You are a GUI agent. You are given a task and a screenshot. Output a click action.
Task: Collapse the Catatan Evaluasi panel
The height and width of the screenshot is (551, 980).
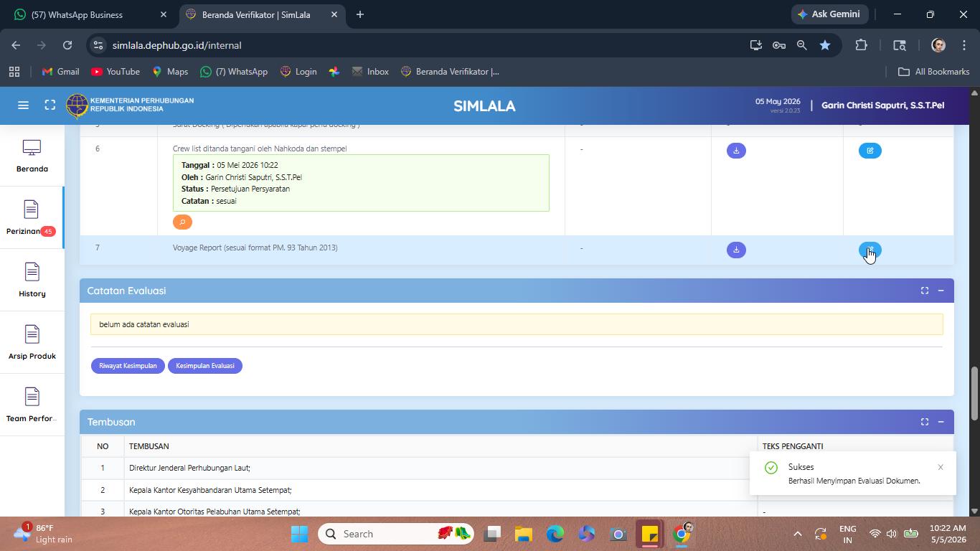click(941, 291)
